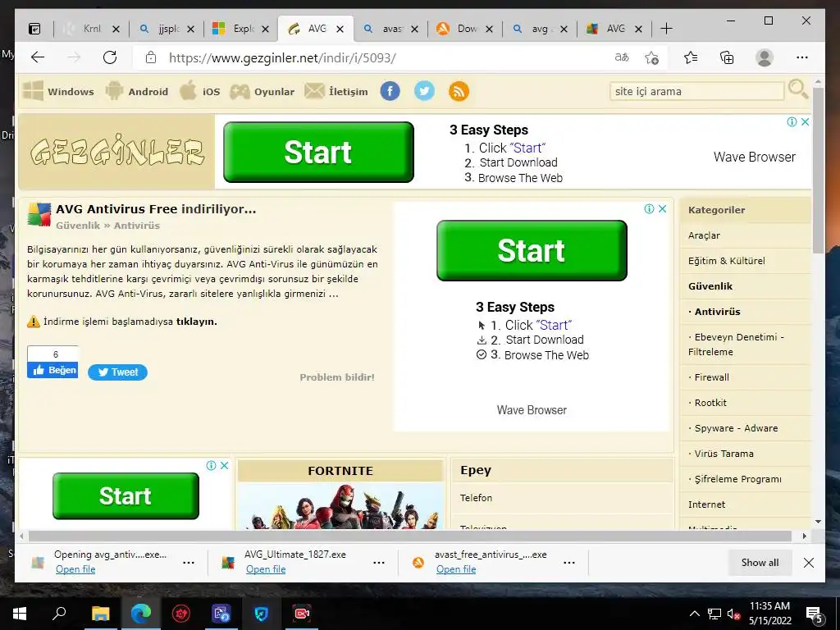Reload the page with the refresh icon
Viewport: 840px width, 630px height.
pyautogui.click(x=110, y=57)
